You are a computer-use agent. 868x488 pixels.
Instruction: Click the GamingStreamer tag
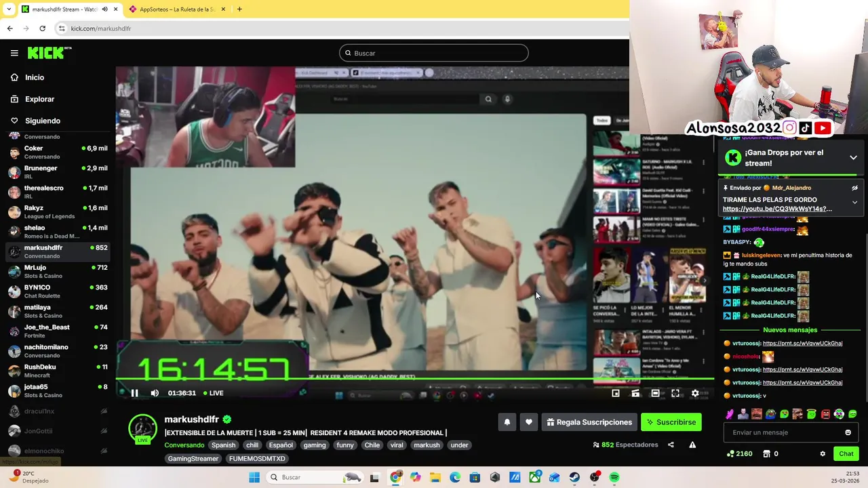193,459
